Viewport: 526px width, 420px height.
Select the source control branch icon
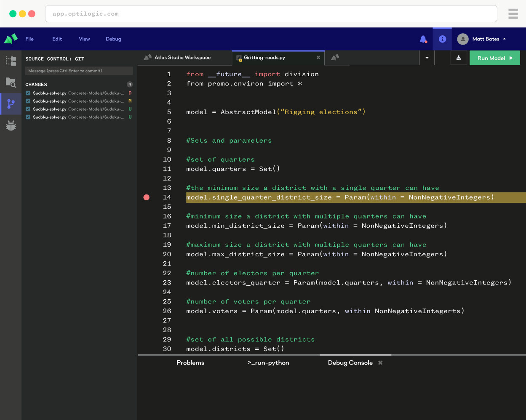point(11,104)
